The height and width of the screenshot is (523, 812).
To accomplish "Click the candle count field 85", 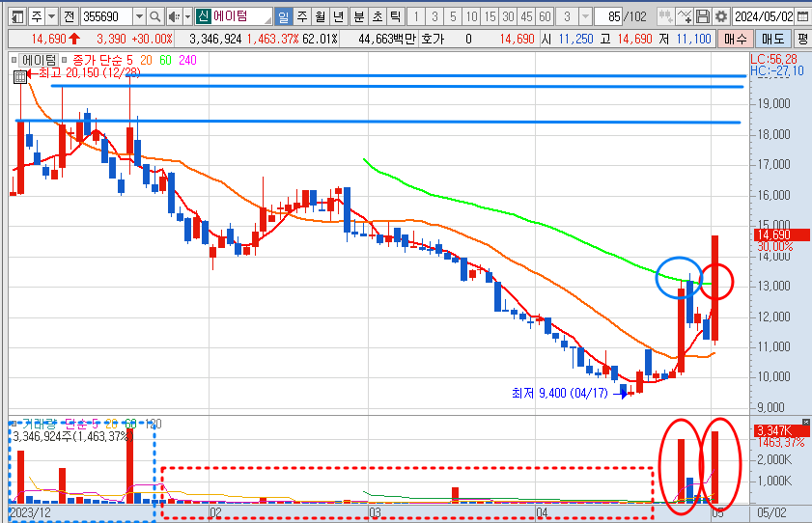I will (x=608, y=17).
